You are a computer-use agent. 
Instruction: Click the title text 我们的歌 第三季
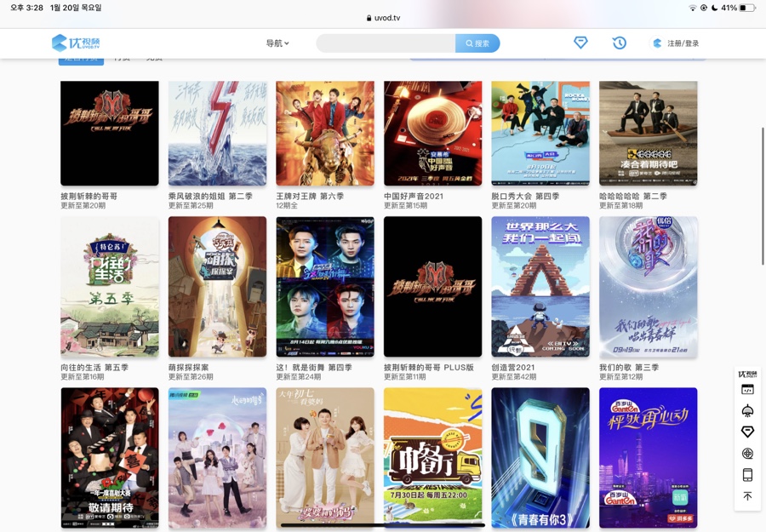tap(629, 368)
